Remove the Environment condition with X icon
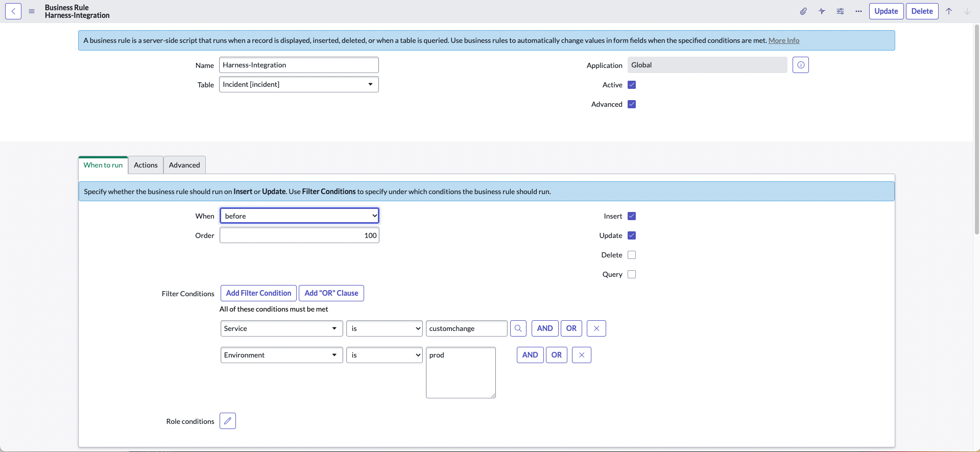This screenshot has width=980, height=452. (581, 355)
